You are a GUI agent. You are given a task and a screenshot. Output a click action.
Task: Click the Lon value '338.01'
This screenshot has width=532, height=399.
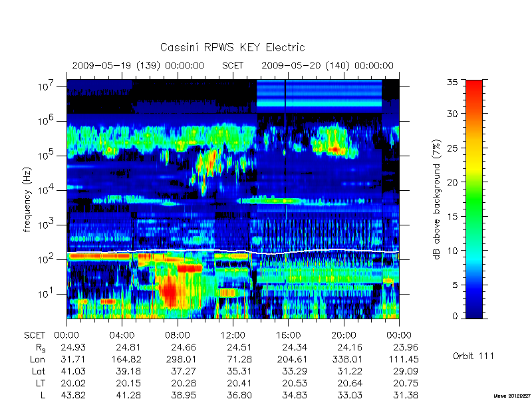(347, 359)
